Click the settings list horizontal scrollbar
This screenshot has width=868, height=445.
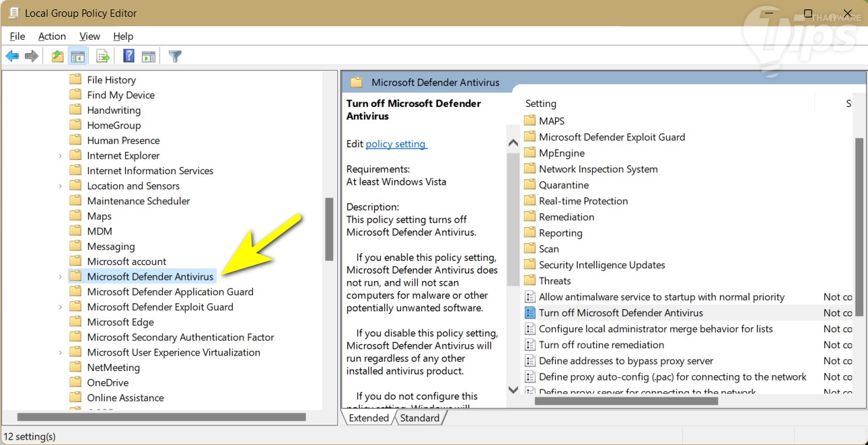tap(626, 401)
